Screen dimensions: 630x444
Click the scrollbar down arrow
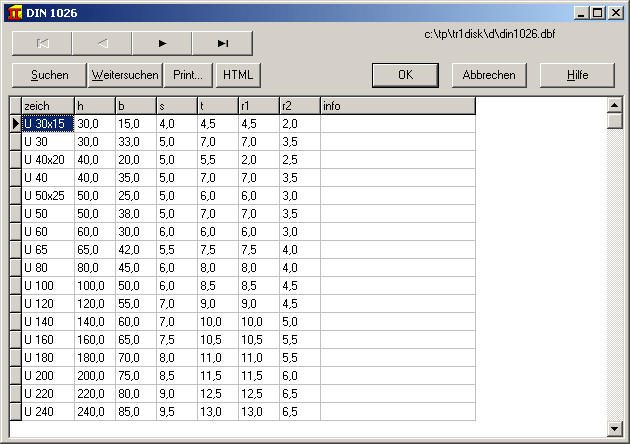615,430
